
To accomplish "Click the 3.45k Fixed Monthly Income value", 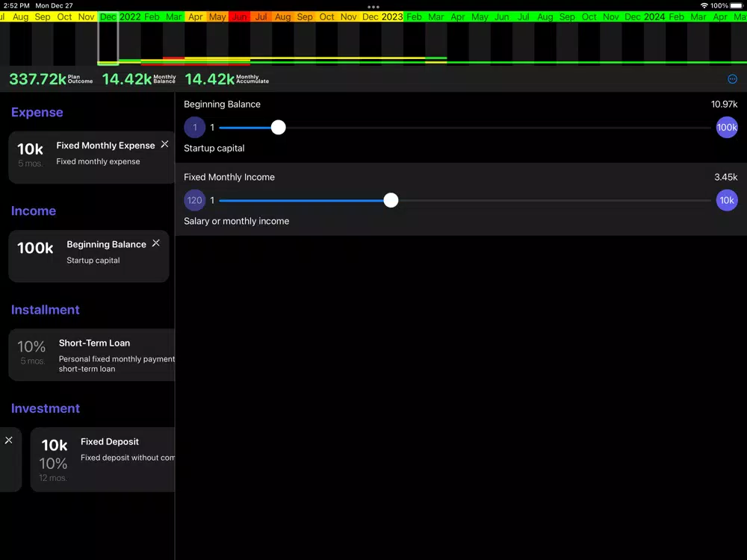I will pyautogui.click(x=725, y=177).
